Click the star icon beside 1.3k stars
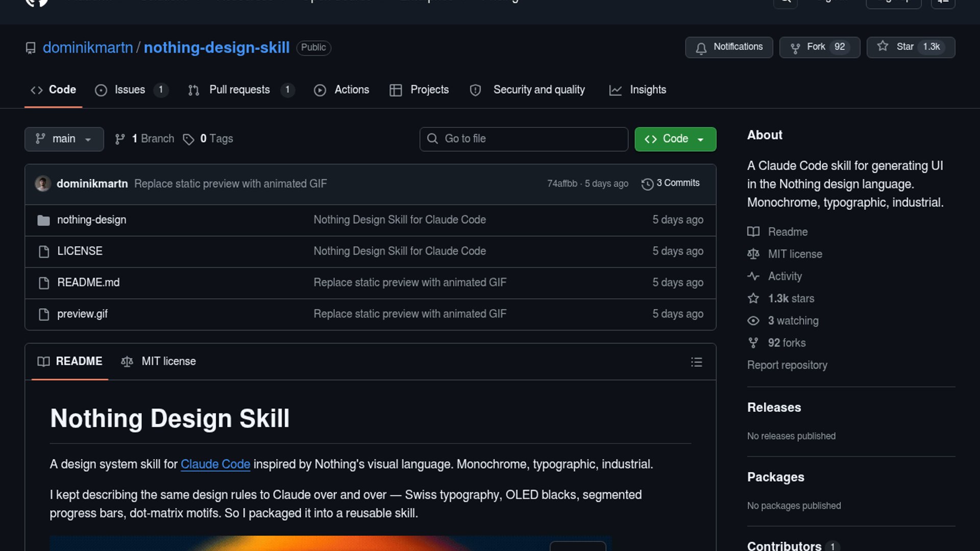980x551 pixels. coord(753,298)
